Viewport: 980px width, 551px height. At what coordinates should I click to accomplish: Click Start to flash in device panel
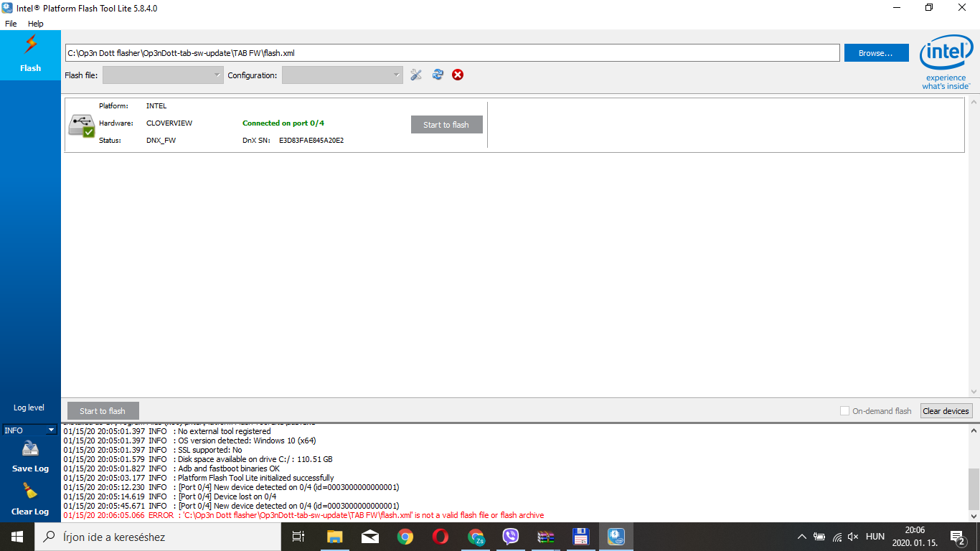tap(446, 125)
